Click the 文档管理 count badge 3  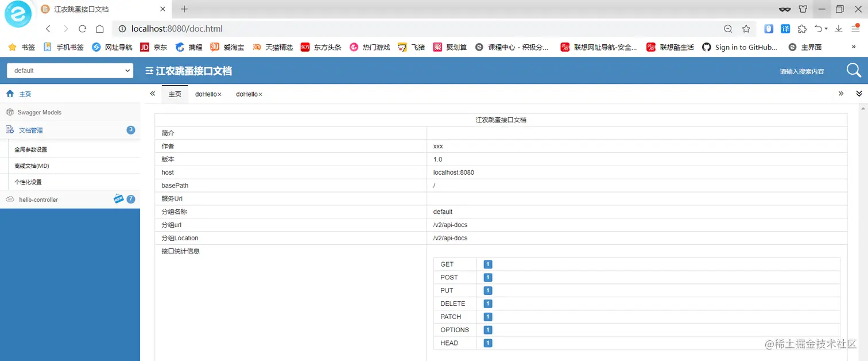131,130
